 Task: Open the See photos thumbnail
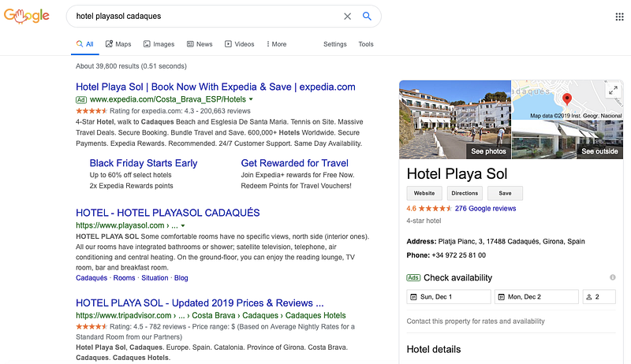455,120
